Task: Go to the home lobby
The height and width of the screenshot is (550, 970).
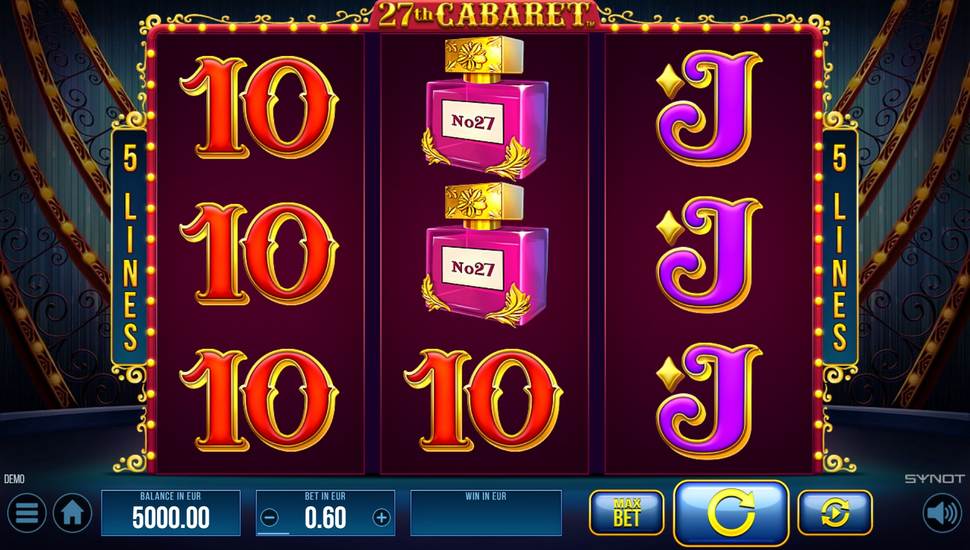Action: tap(72, 513)
